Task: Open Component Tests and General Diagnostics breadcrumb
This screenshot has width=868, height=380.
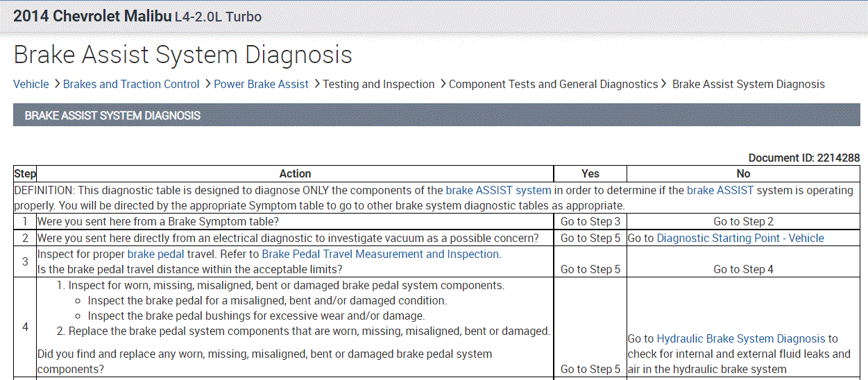Action: (553, 84)
